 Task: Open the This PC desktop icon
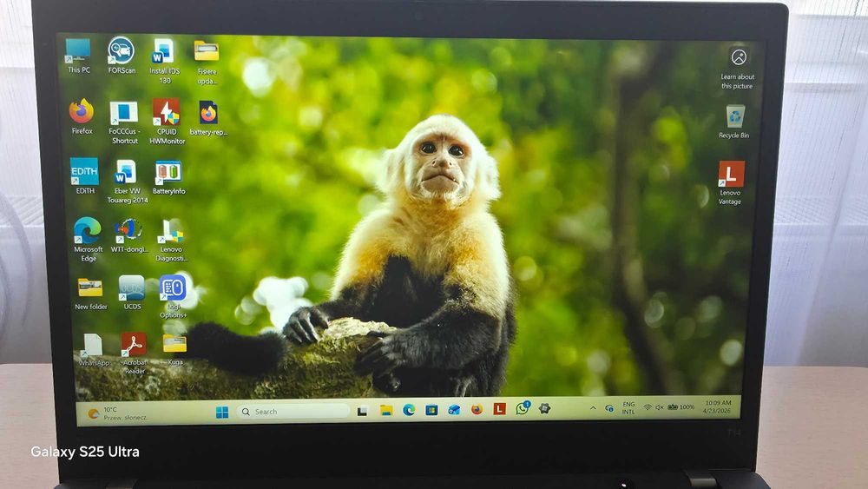click(78, 56)
